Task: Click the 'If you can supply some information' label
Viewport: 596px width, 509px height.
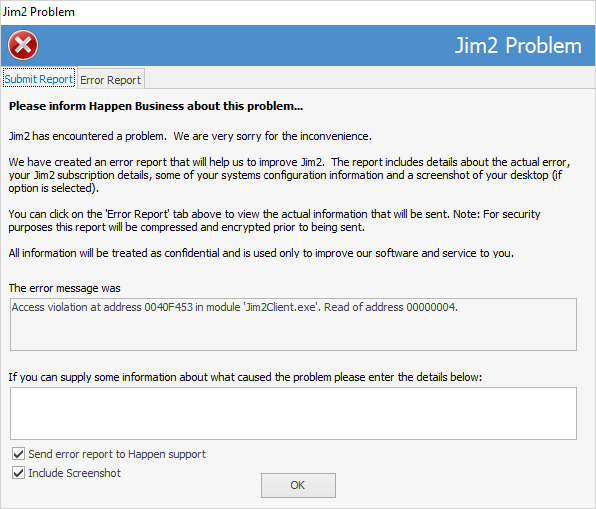Action: pyautogui.click(x=245, y=377)
